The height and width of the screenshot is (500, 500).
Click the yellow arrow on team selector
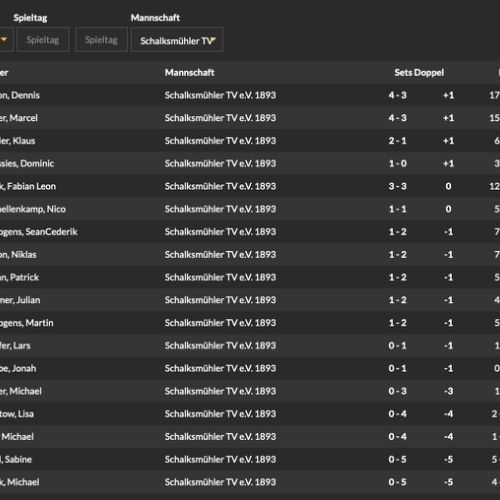pyautogui.click(x=213, y=40)
